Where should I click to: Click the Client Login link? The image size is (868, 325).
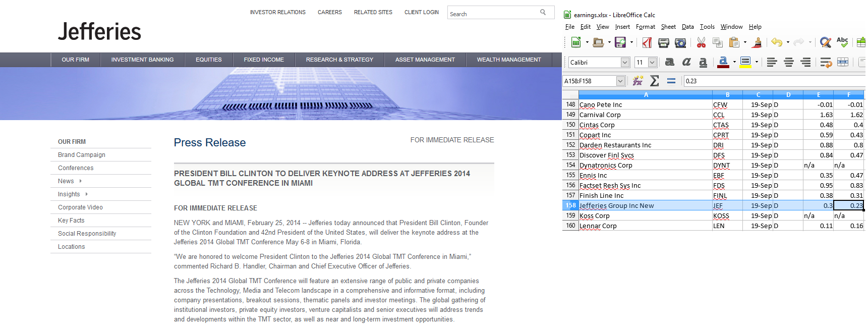click(422, 12)
